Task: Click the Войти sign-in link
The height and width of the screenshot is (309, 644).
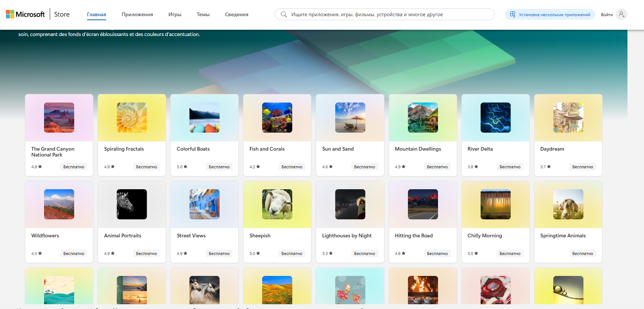Action: coord(607,15)
